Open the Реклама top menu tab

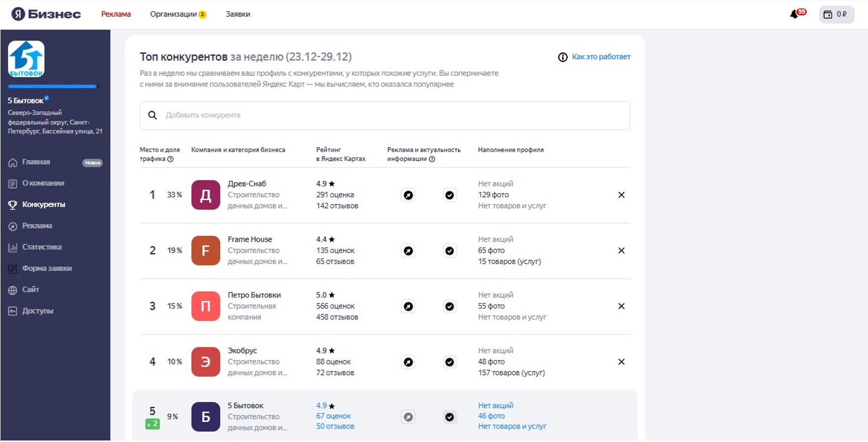tap(116, 14)
